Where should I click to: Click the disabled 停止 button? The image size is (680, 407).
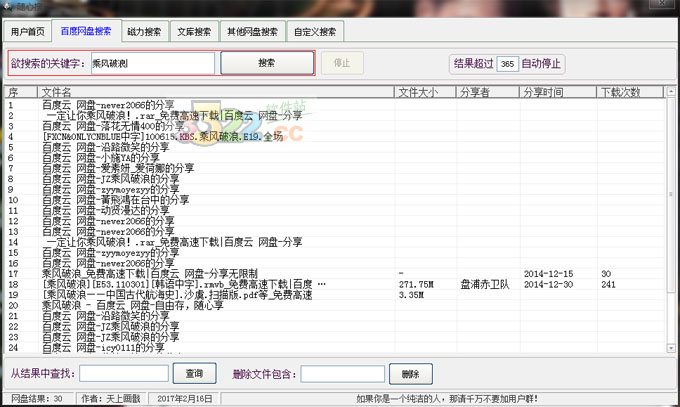pos(342,63)
